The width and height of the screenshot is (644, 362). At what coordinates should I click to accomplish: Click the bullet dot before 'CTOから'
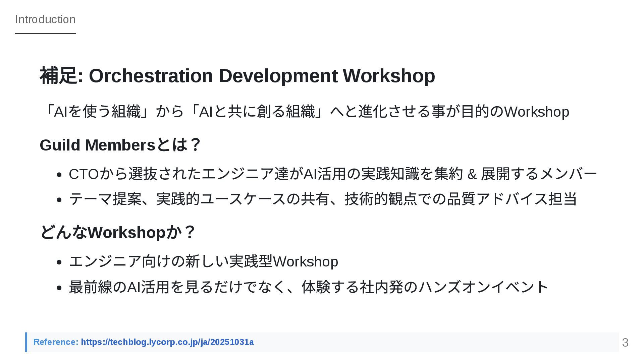pyautogui.click(x=59, y=175)
